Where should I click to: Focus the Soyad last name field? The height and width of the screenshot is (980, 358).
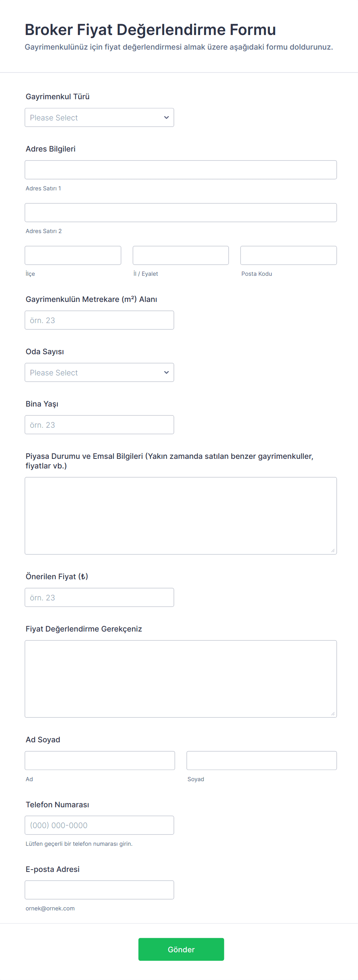[x=261, y=761]
